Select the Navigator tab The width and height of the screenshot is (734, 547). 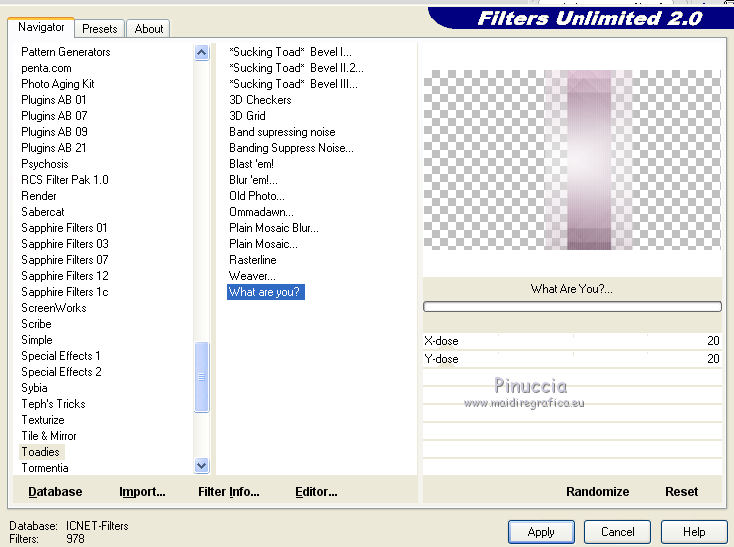click(41, 27)
